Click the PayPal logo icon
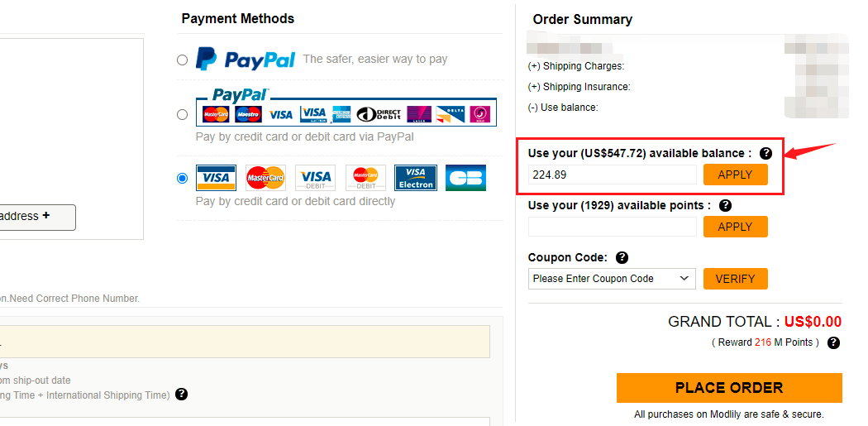The height and width of the screenshot is (426, 868). click(245, 60)
